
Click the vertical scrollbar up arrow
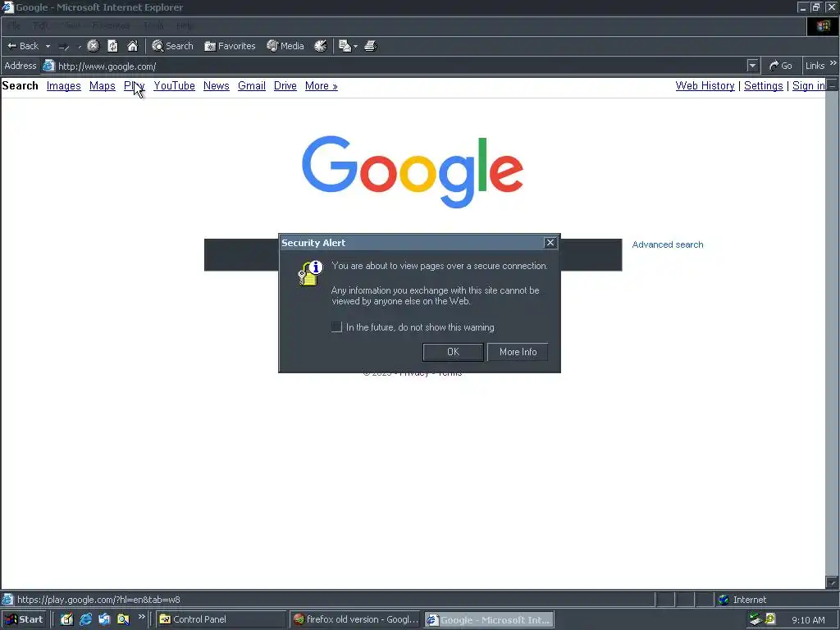coord(832,85)
